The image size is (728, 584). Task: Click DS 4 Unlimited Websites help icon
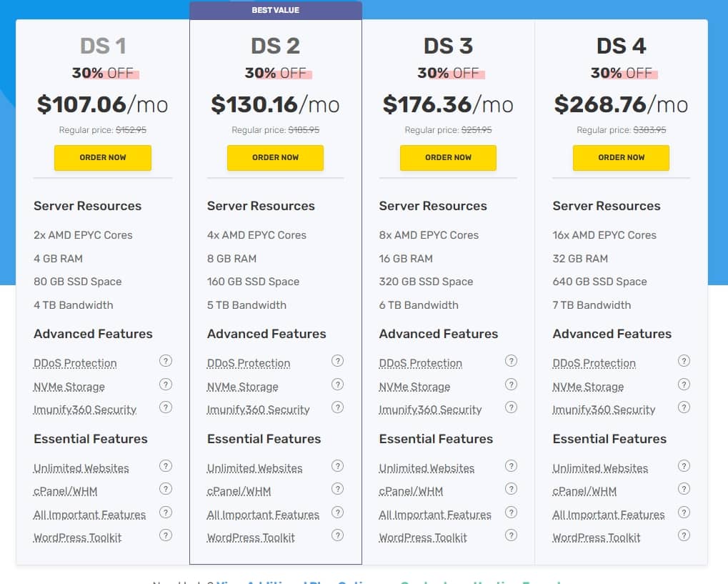(684, 466)
